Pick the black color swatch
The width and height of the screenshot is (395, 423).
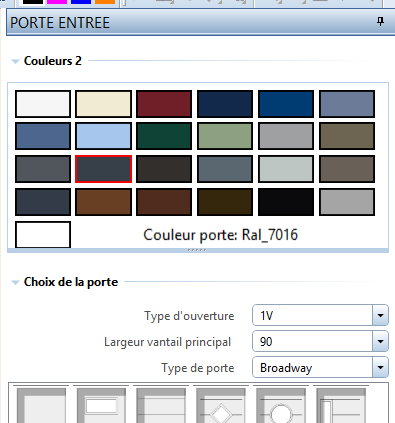[x=286, y=202]
